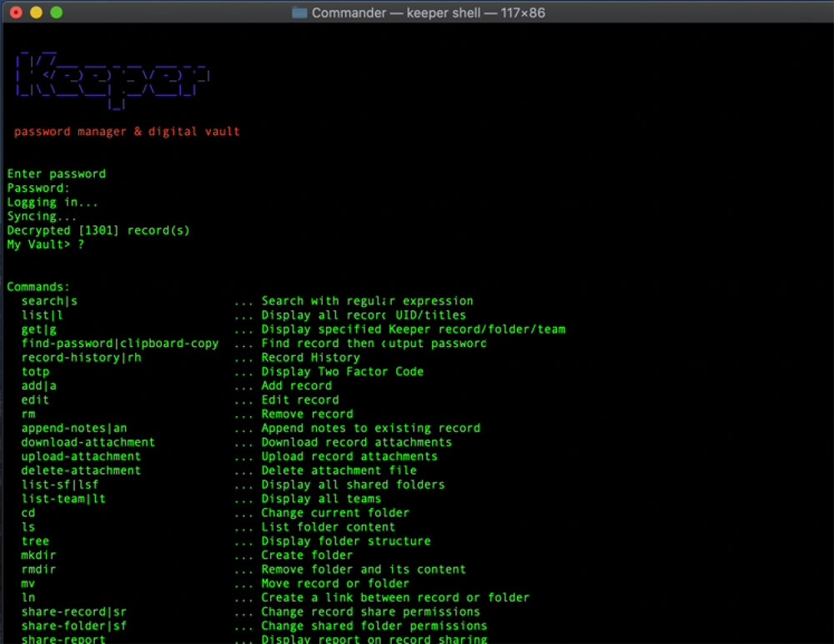Click the 'Upload record attachments' description
This screenshot has width=834, height=644.
pos(349,456)
